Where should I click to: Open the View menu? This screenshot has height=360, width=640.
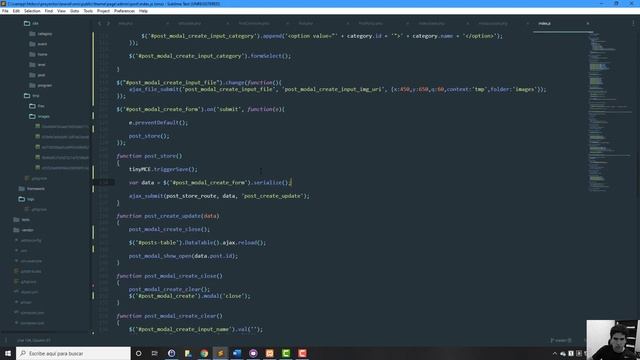click(x=61, y=11)
